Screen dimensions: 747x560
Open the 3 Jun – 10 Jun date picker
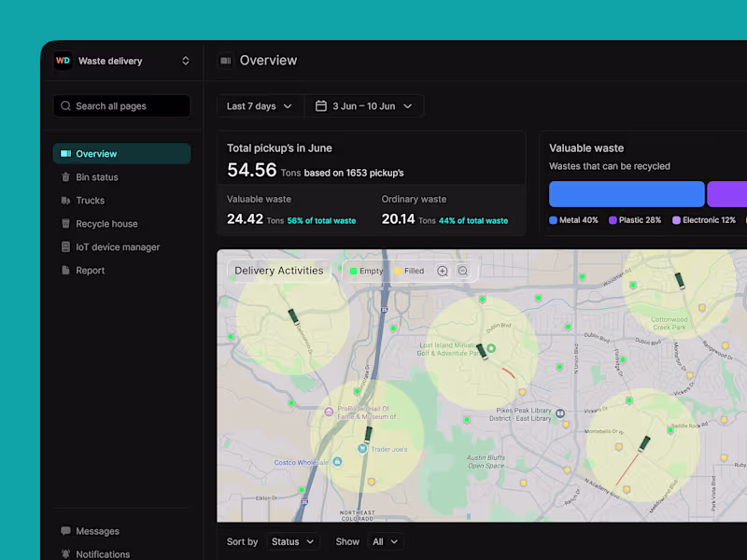click(x=364, y=105)
